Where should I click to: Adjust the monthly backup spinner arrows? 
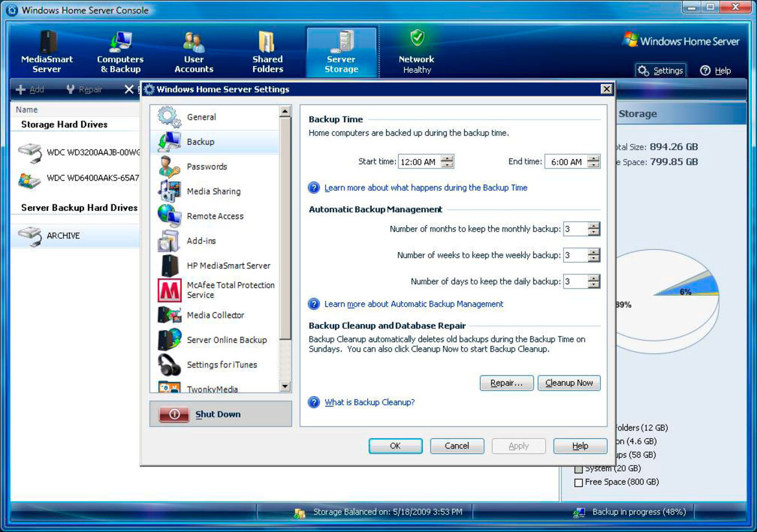(594, 229)
